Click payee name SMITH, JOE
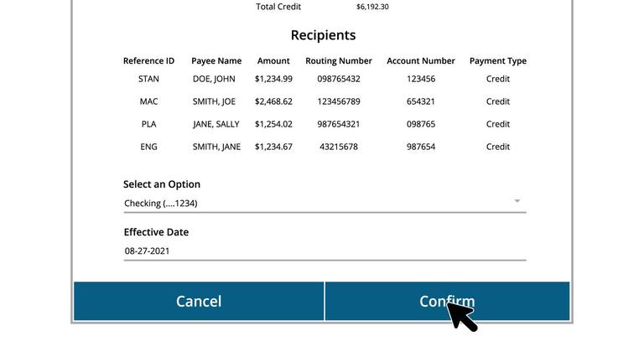Screen dimensions: 644x362 [x=214, y=101]
